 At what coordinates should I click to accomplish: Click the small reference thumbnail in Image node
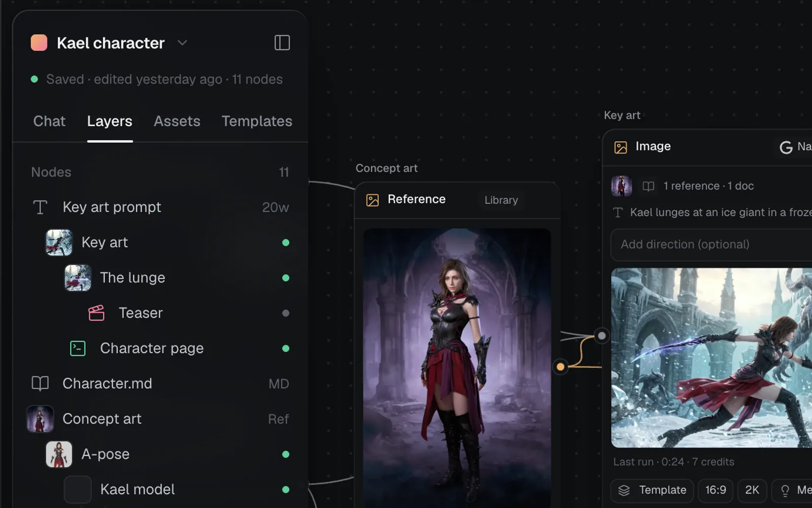click(x=622, y=186)
